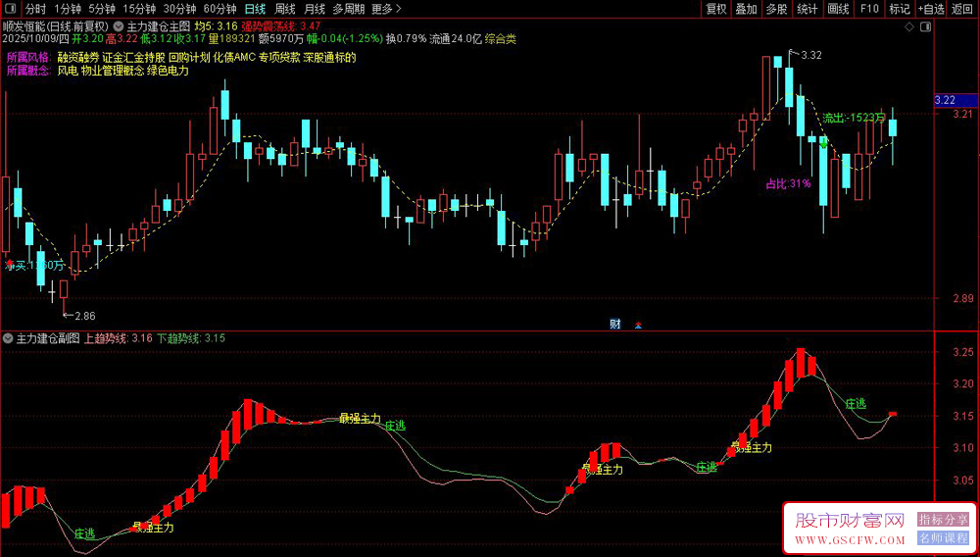Open F10 company info
Screen dimensions: 980x557
pyautogui.click(x=868, y=9)
